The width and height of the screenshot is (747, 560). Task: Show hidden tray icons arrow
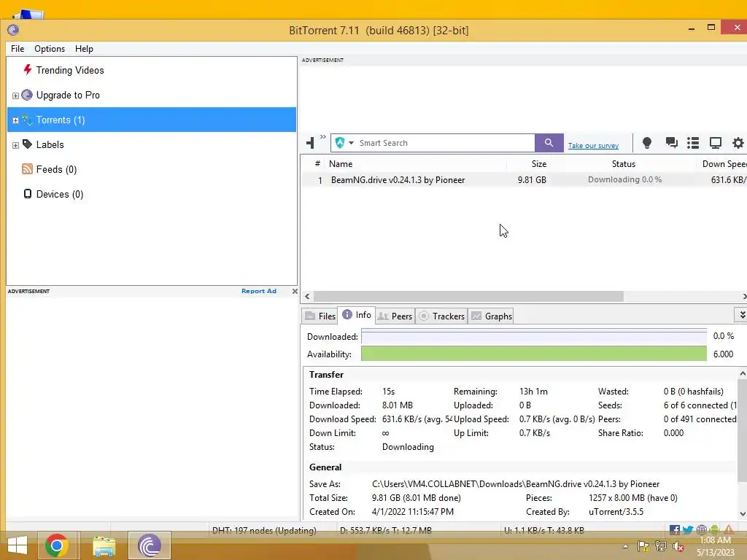pyautogui.click(x=625, y=547)
